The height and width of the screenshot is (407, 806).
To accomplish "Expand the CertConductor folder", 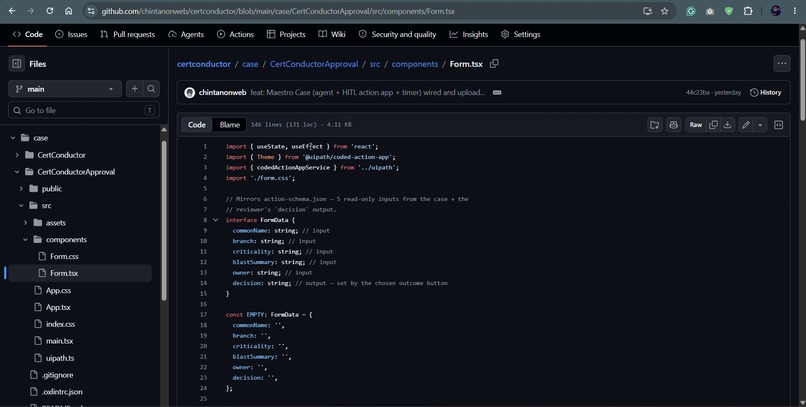I will click(17, 155).
